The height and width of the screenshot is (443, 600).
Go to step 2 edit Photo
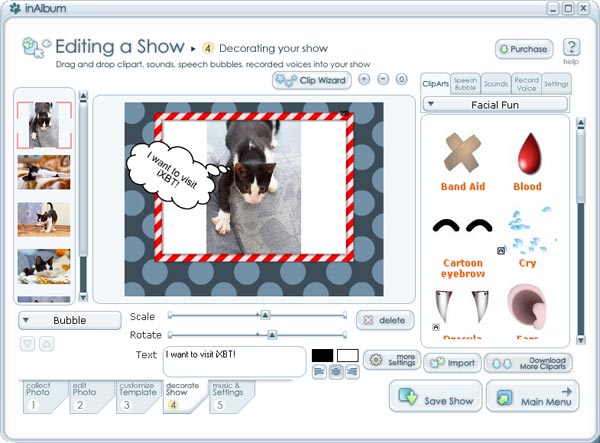pyautogui.click(x=89, y=397)
